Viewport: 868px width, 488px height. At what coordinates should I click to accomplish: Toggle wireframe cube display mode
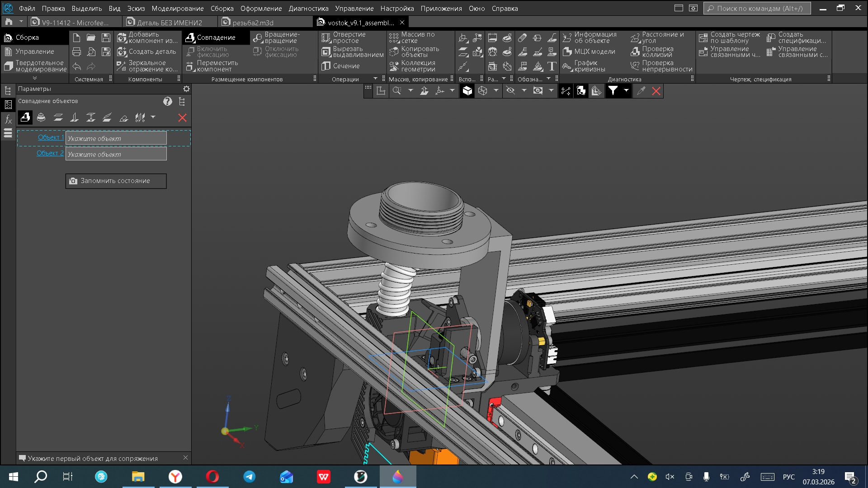pyautogui.click(x=483, y=91)
